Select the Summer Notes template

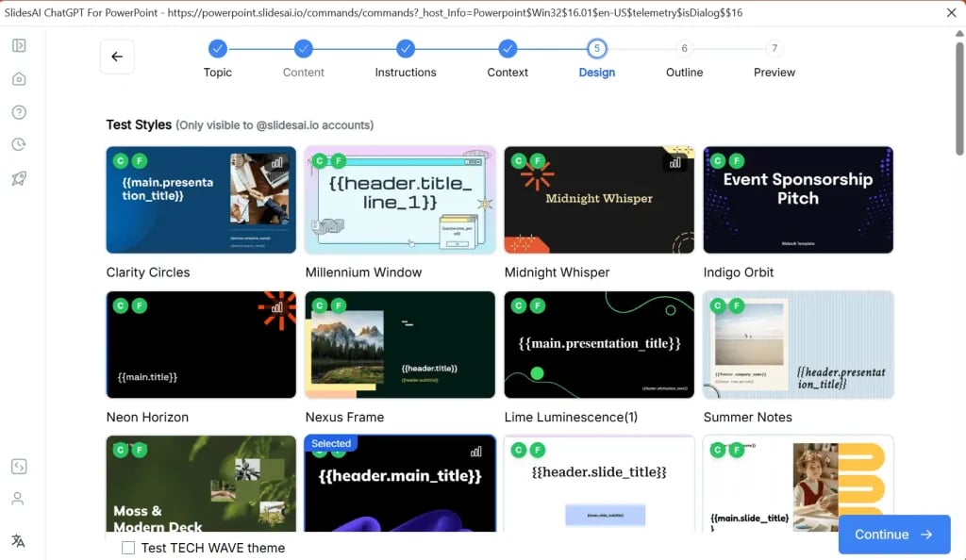pos(798,344)
